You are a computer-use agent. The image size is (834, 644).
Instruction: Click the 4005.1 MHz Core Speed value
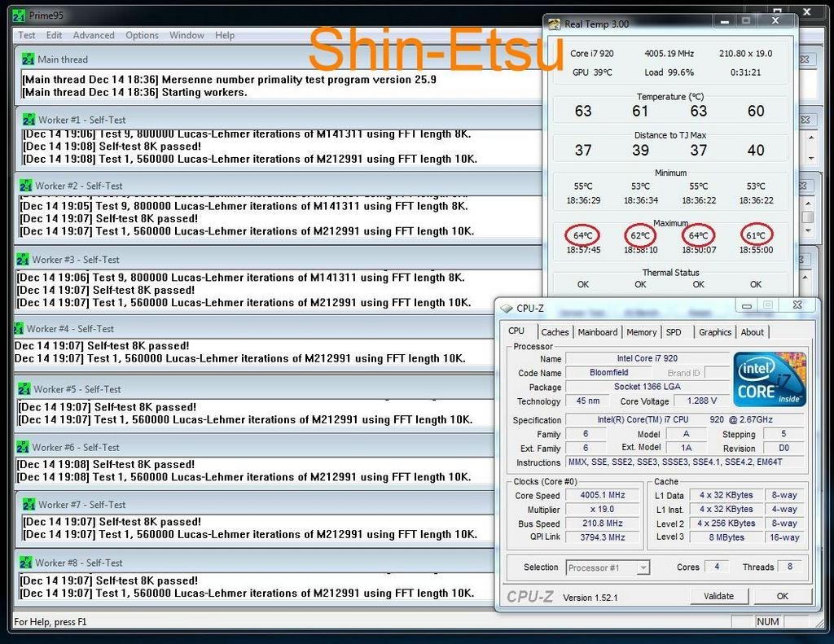click(x=603, y=495)
